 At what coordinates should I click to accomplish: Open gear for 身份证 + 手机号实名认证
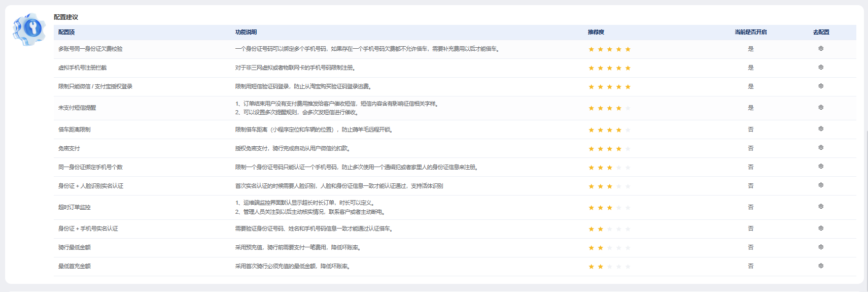(x=821, y=229)
